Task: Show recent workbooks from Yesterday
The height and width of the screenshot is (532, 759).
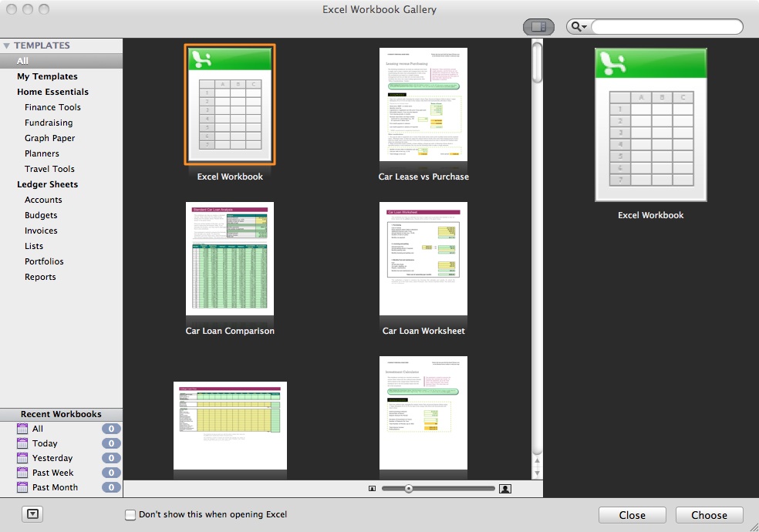Action: [x=61, y=458]
